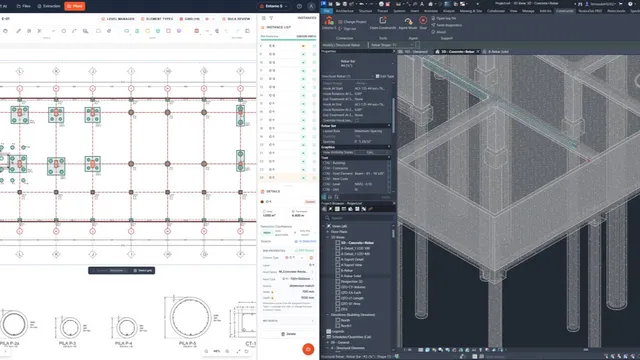Check the A-Export Detail view box

(338, 259)
